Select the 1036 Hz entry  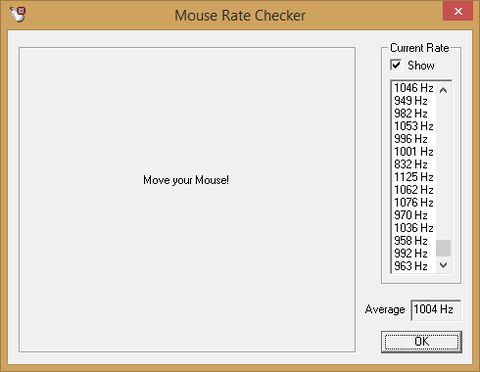pyautogui.click(x=414, y=228)
